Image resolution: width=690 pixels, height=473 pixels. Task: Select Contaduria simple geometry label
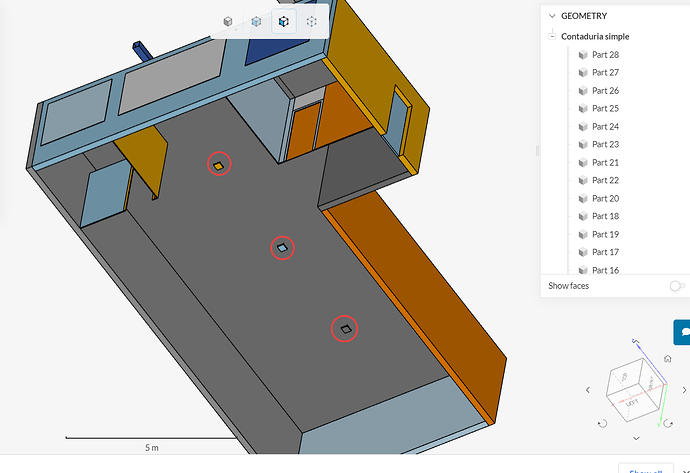tap(595, 37)
